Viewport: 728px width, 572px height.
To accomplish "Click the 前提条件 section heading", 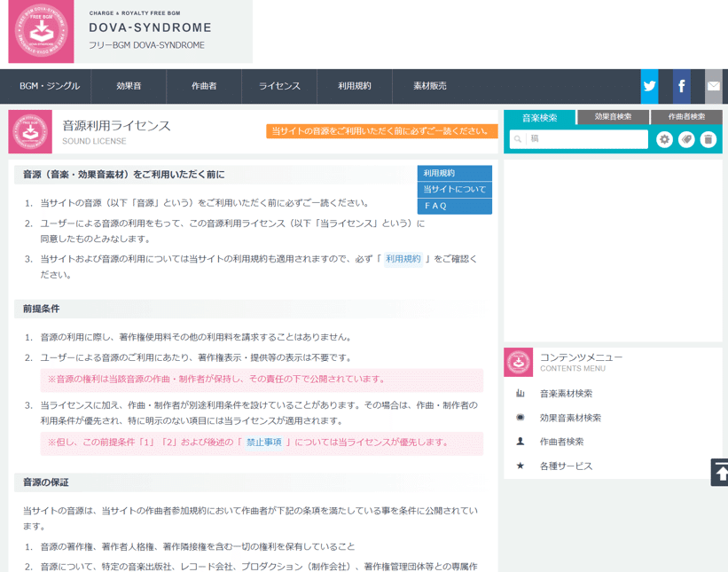I will (42, 309).
